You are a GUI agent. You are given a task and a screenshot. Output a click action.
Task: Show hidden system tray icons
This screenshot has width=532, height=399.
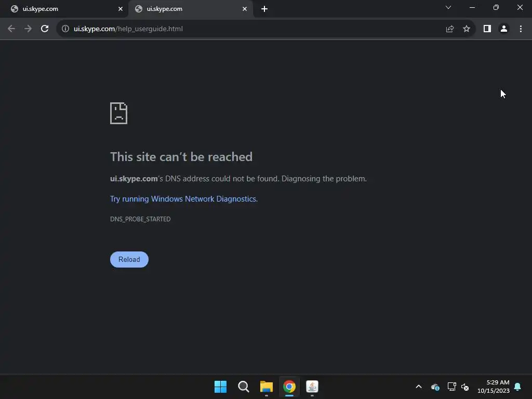pos(419,387)
